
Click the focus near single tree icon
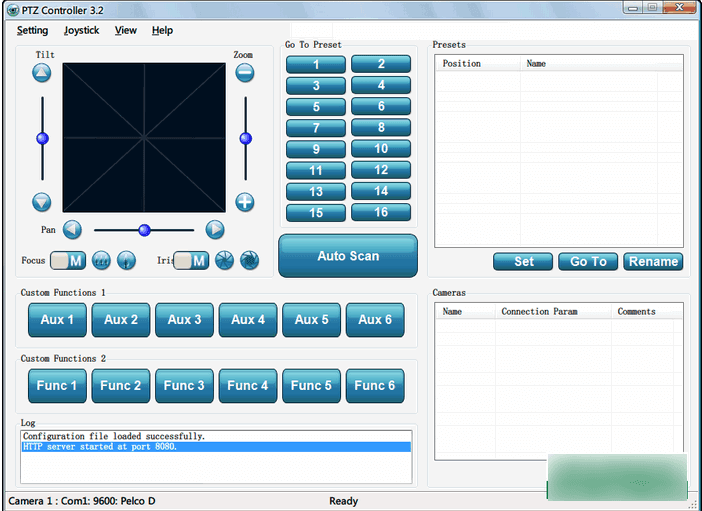pos(126,261)
